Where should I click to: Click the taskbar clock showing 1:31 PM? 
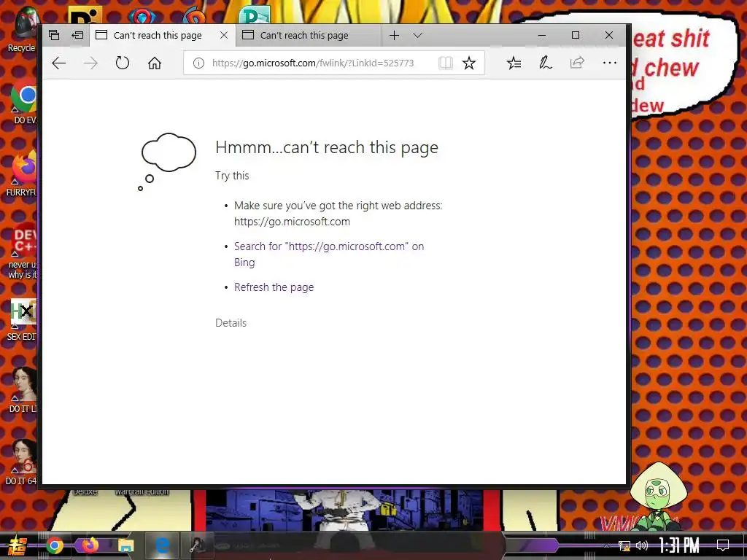click(x=679, y=545)
